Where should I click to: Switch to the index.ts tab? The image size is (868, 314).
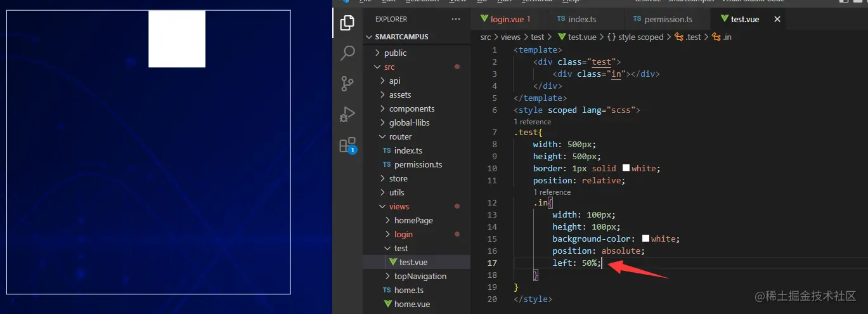click(582, 19)
